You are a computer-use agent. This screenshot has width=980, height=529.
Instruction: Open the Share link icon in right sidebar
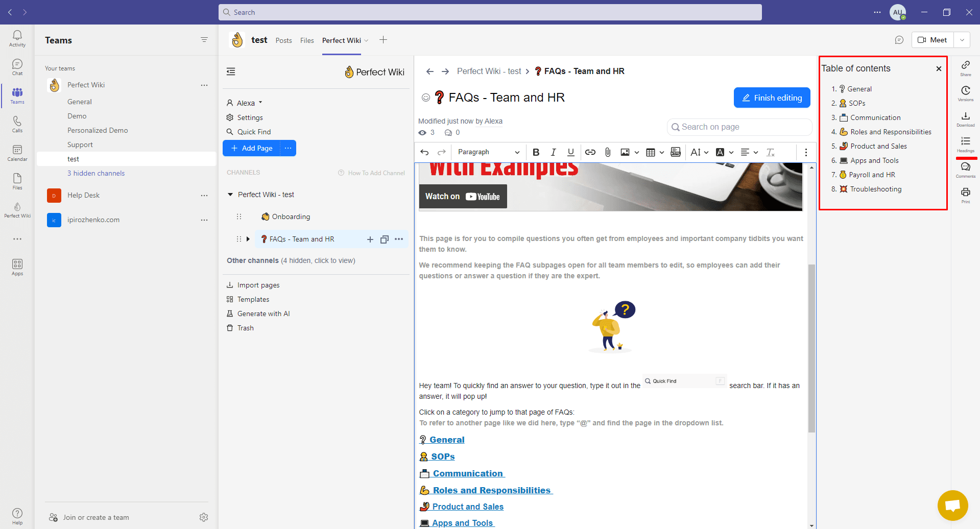pyautogui.click(x=965, y=68)
